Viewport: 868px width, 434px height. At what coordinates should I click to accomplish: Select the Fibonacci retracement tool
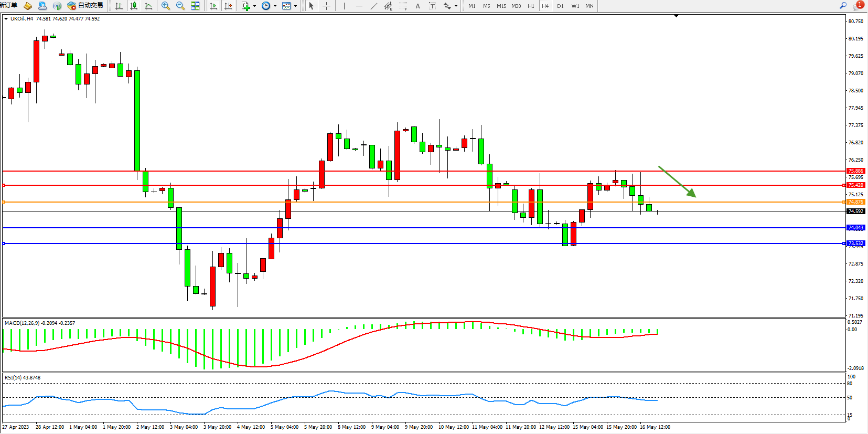click(x=403, y=6)
